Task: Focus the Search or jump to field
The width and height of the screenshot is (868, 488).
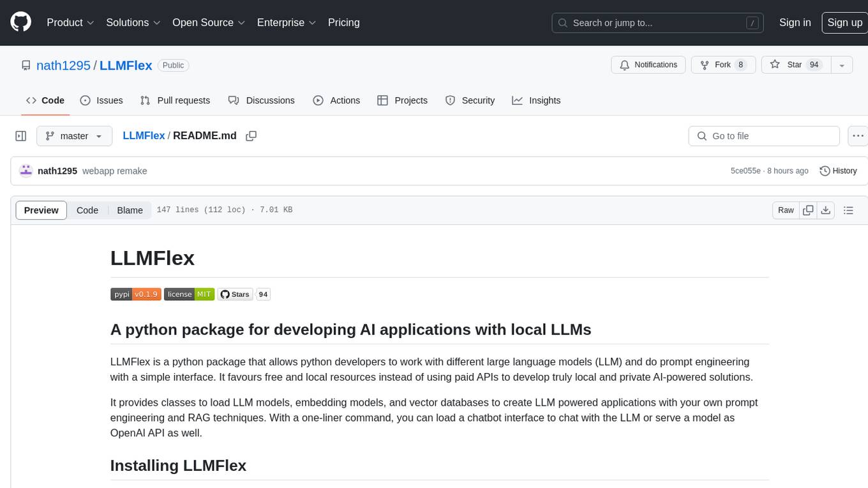Action: (658, 22)
